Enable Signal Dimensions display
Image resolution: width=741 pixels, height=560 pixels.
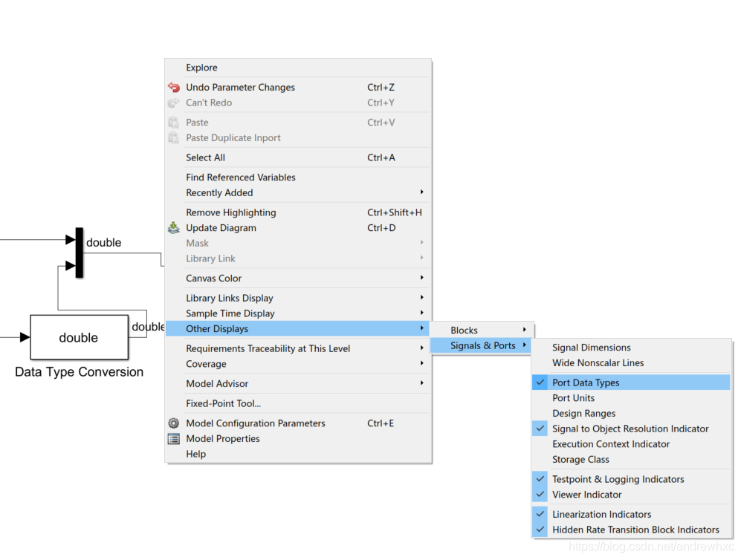point(631,348)
